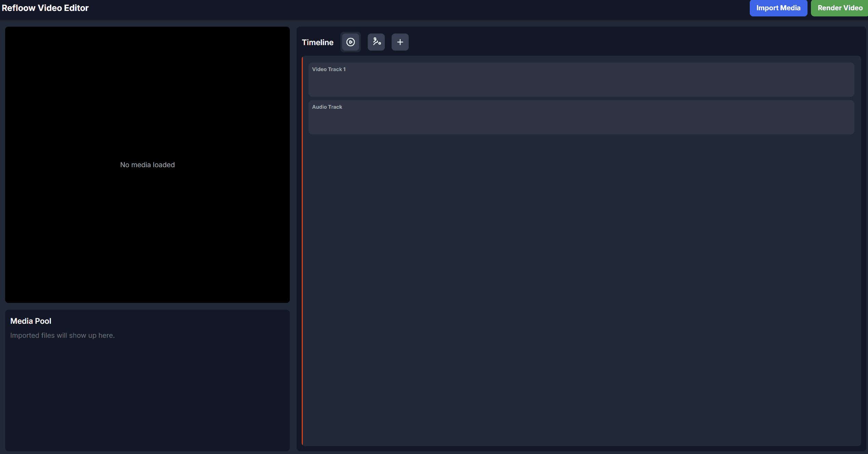
Task: Click the Import Media button
Action: (x=778, y=8)
